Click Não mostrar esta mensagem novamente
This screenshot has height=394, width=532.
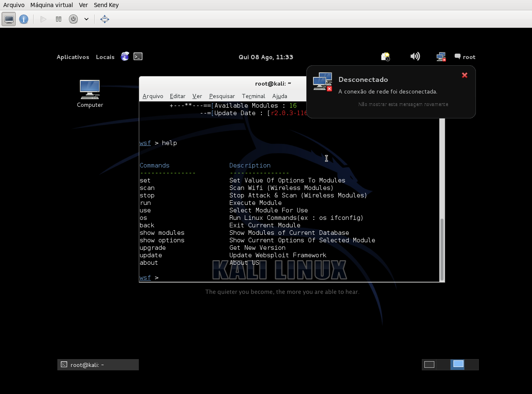(x=403, y=104)
